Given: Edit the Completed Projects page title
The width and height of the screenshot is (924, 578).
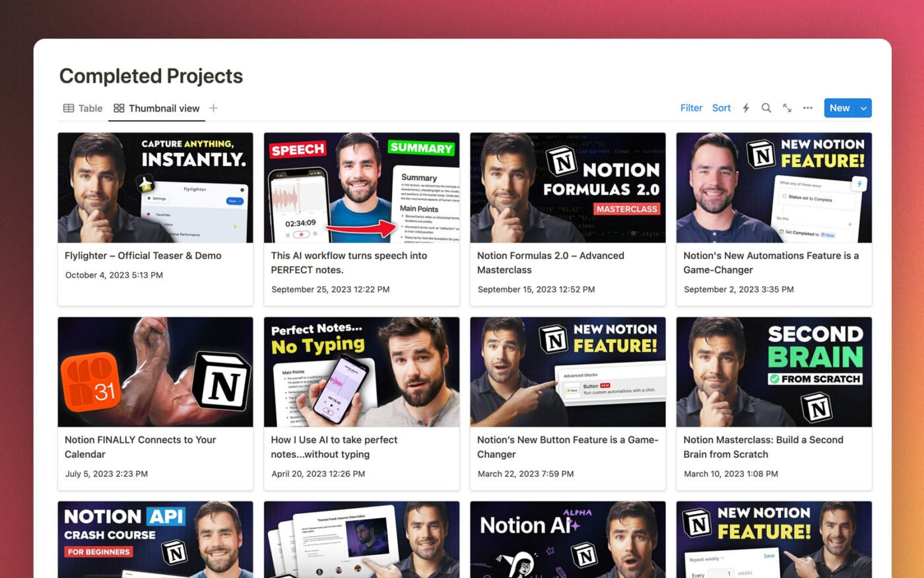Looking at the screenshot, I should (151, 76).
